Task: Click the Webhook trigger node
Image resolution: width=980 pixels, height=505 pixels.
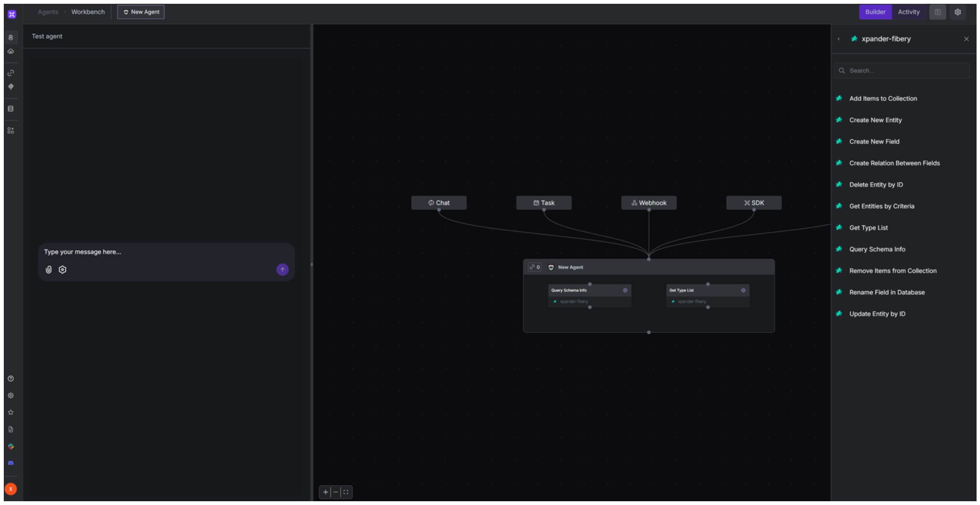Action: coord(649,203)
